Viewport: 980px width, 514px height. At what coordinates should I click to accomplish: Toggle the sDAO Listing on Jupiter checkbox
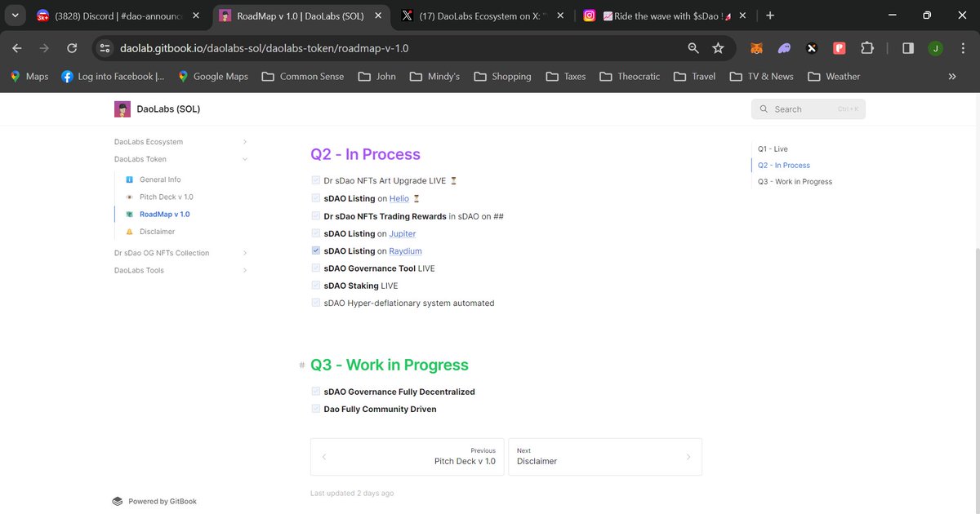click(316, 233)
